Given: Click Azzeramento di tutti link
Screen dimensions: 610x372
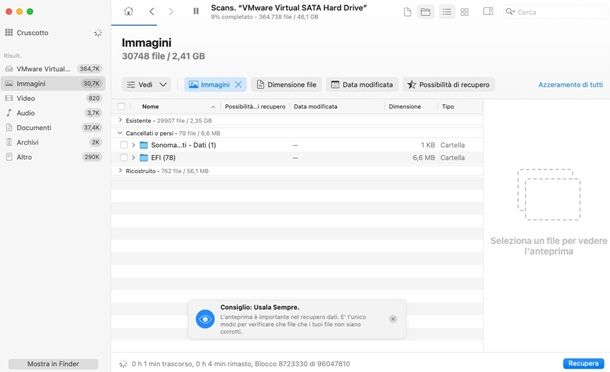Looking at the screenshot, I should 570,84.
